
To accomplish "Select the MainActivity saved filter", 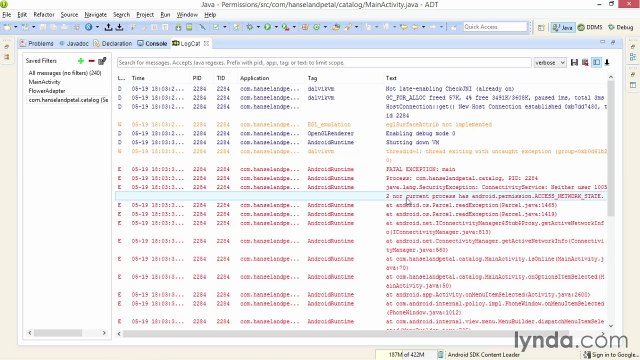I will click(44, 82).
